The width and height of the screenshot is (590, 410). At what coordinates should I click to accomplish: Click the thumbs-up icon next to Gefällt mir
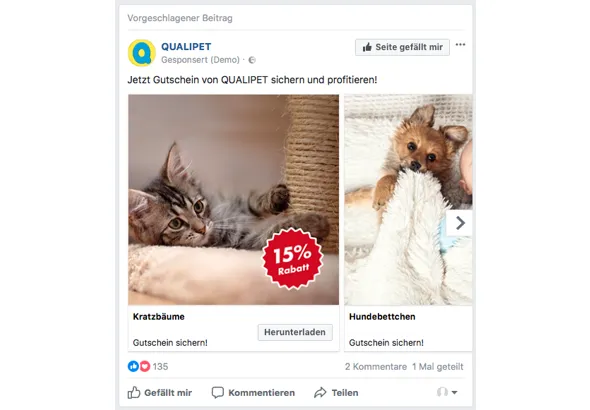[134, 392]
